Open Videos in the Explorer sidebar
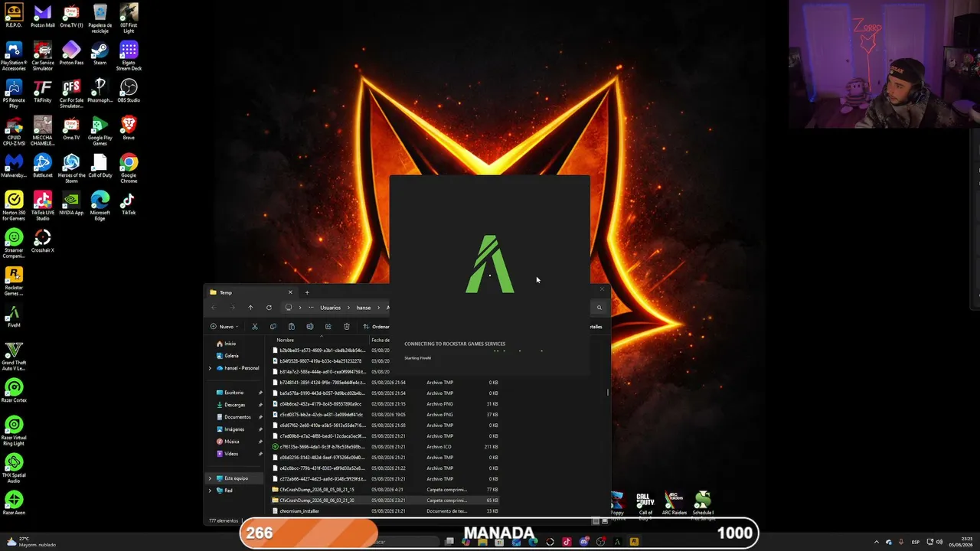Image resolution: width=980 pixels, height=551 pixels. (x=227, y=454)
